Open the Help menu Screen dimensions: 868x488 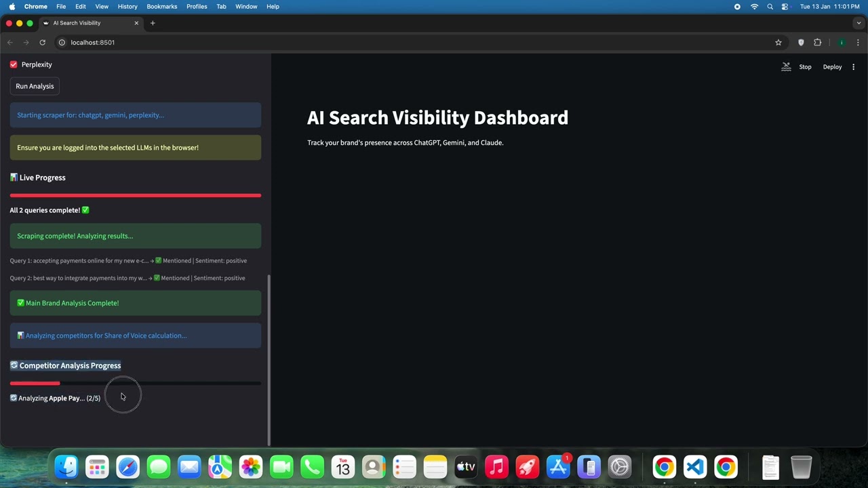pyautogui.click(x=273, y=6)
